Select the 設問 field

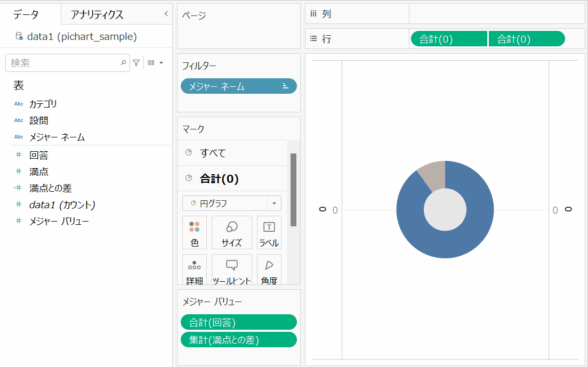(38, 120)
